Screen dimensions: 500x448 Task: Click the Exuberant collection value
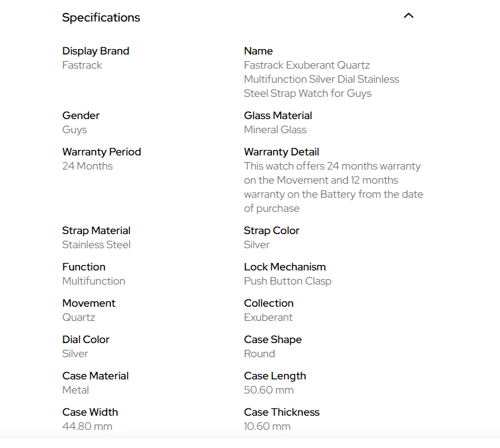(x=269, y=318)
